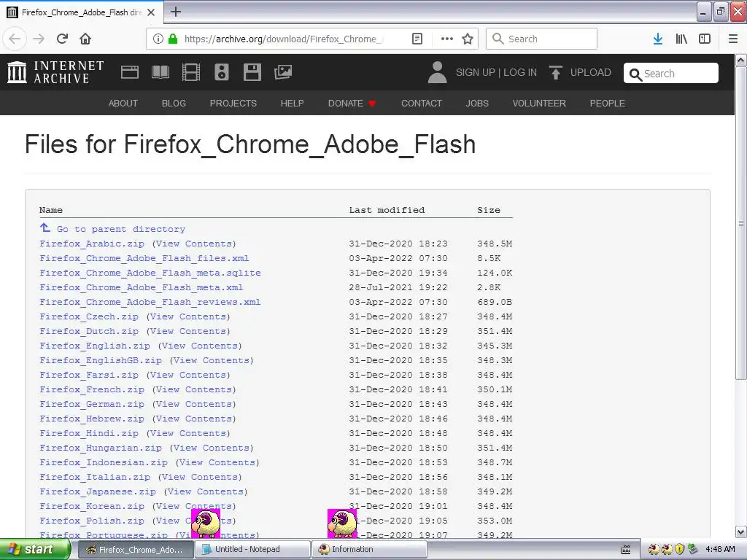Open Firefox_Chrome_Adobe_Flash_meta.sqlite

(x=150, y=273)
